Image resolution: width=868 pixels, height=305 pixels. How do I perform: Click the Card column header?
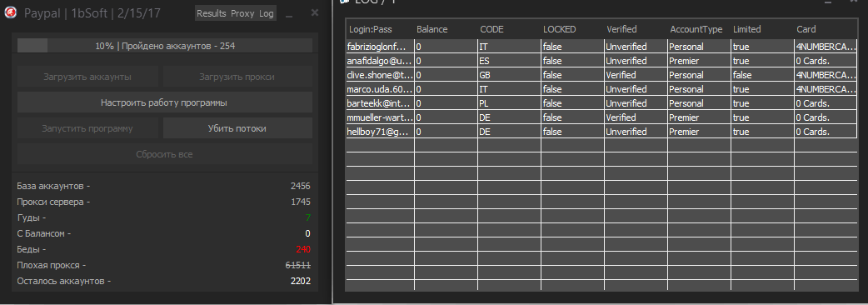pos(826,29)
